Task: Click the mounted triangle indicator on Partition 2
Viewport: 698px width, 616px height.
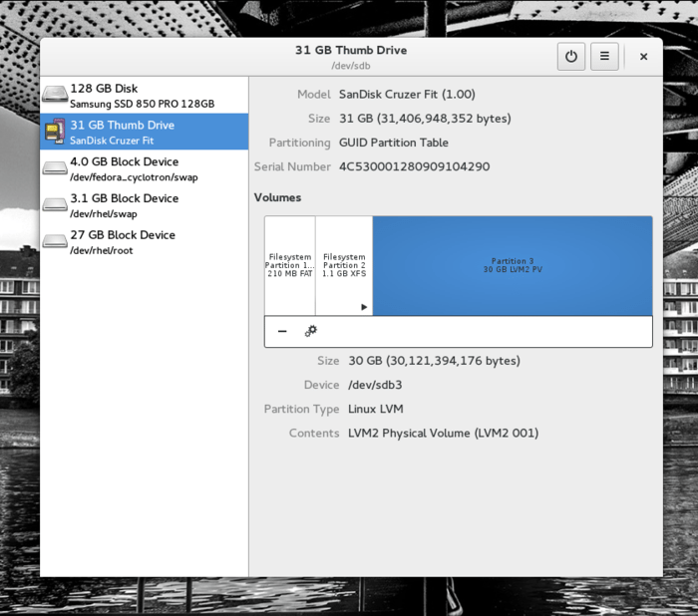Action: 364,307
